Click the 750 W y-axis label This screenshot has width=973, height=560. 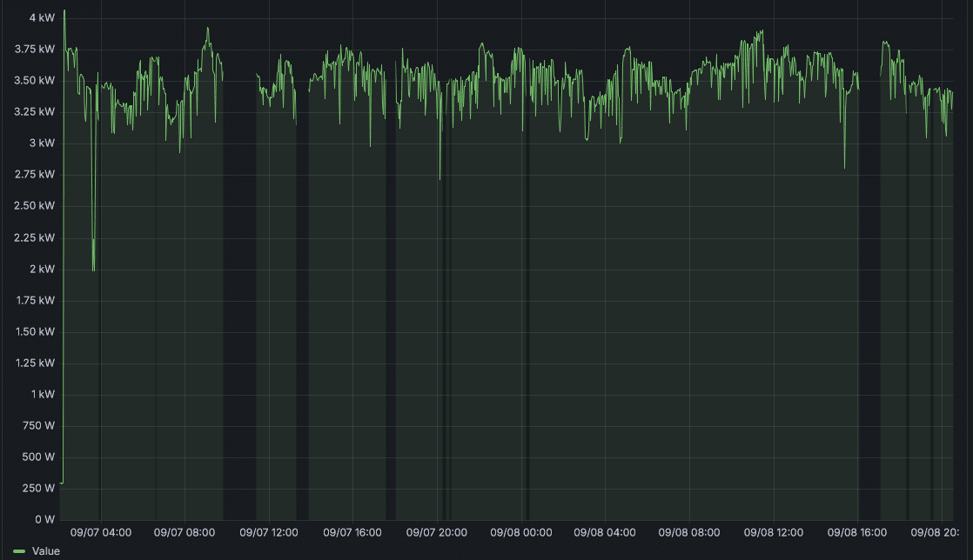click(x=38, y=425)
